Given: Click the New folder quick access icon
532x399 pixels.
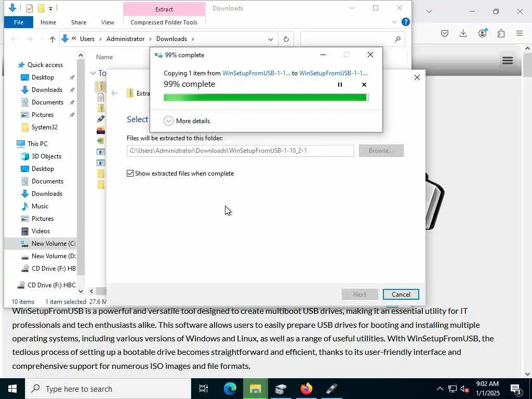Looking at the screenshot, I should (x=41, y=8).
